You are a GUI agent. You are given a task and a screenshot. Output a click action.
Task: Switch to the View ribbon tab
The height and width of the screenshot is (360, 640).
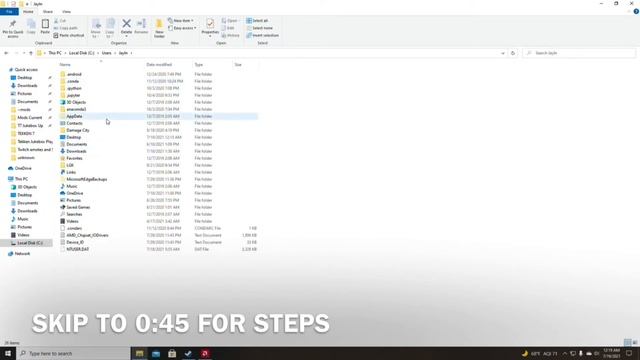coord(66,12)
